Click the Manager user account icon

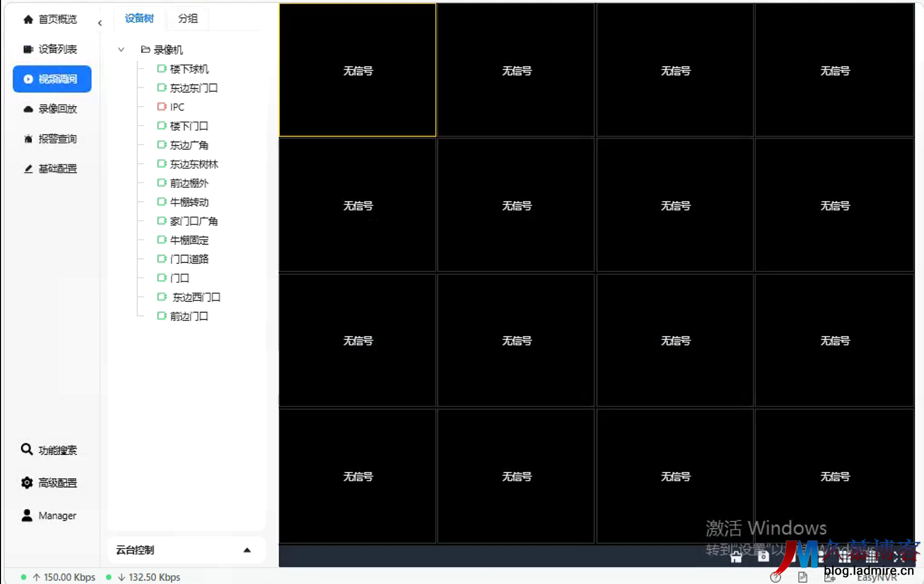[x=27, y=515]
